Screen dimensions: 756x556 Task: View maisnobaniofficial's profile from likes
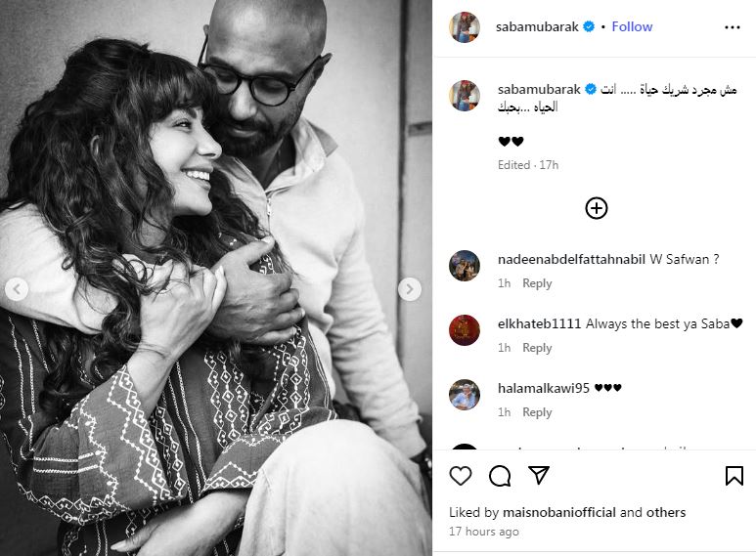(559, 512)
